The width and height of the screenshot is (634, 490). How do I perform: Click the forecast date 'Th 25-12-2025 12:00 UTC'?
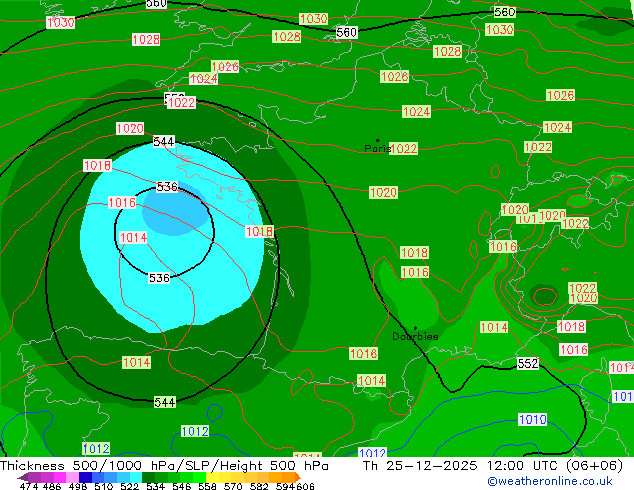(x=462, y=466)
